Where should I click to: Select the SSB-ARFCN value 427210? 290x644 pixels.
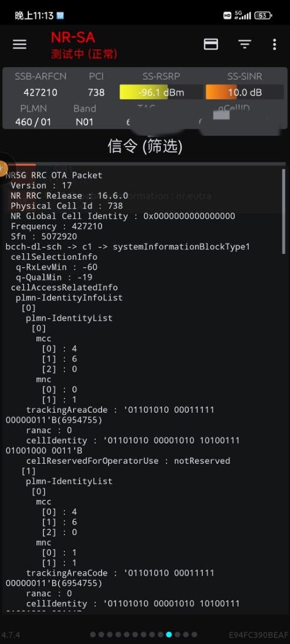tap(40, 92)
